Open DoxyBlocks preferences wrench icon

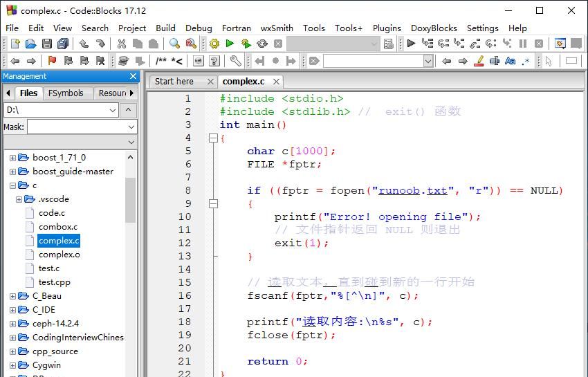point(235,61)
